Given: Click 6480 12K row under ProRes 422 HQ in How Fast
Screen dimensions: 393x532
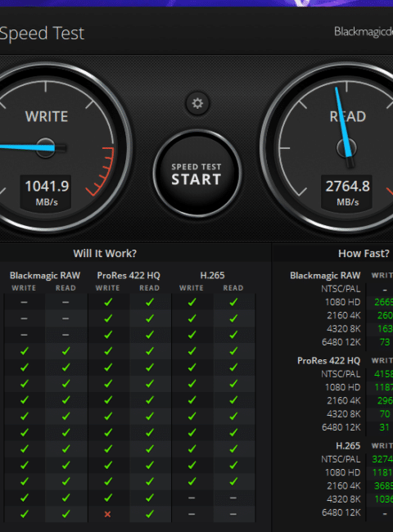Looking at the screenshot, I should click(341, 427).
